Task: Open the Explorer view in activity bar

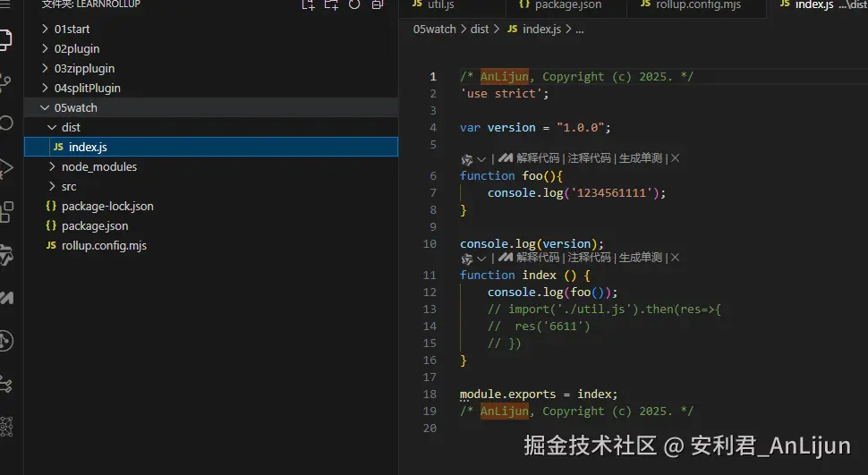Action: 5,40
